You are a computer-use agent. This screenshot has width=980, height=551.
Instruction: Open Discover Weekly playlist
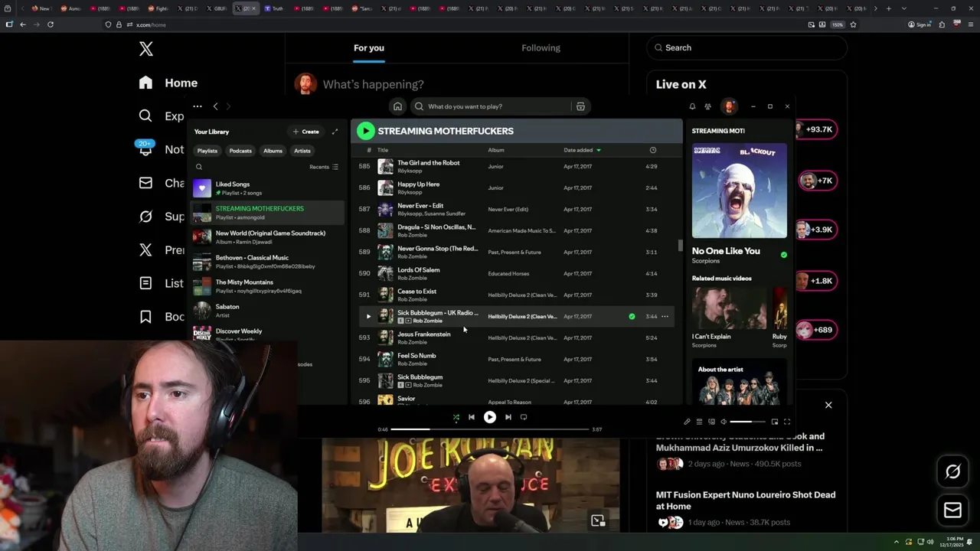[268, 334]
